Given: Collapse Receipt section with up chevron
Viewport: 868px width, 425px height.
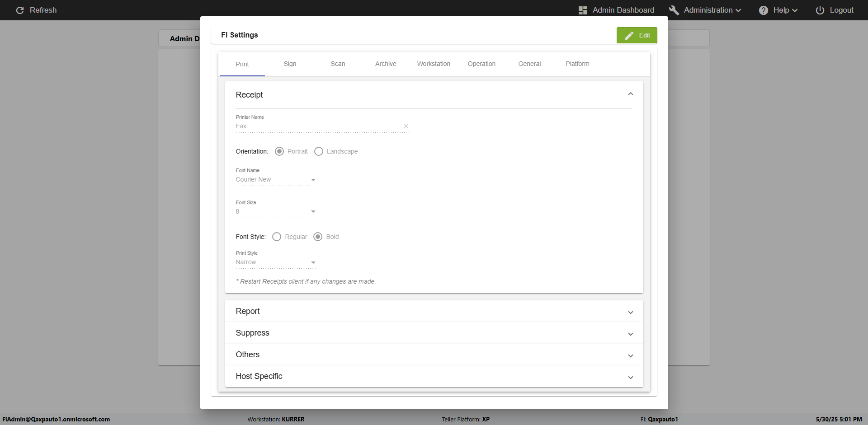Looking at the screenshot, I should 630,94.
